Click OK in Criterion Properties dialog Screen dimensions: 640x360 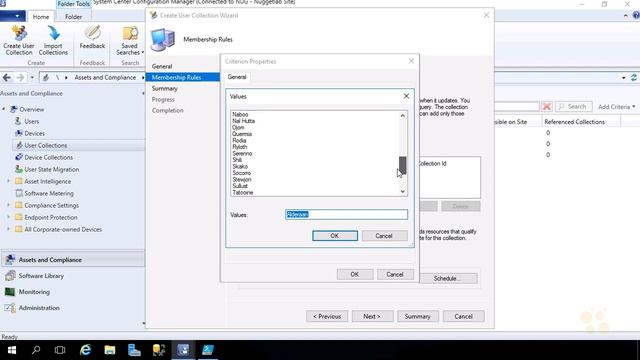355,274
